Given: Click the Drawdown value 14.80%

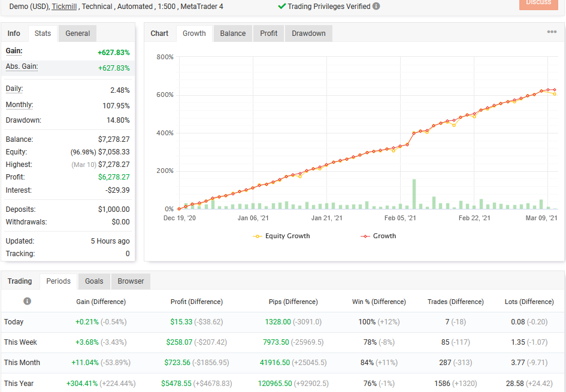Looking at the screenshot, I should 118,120.
